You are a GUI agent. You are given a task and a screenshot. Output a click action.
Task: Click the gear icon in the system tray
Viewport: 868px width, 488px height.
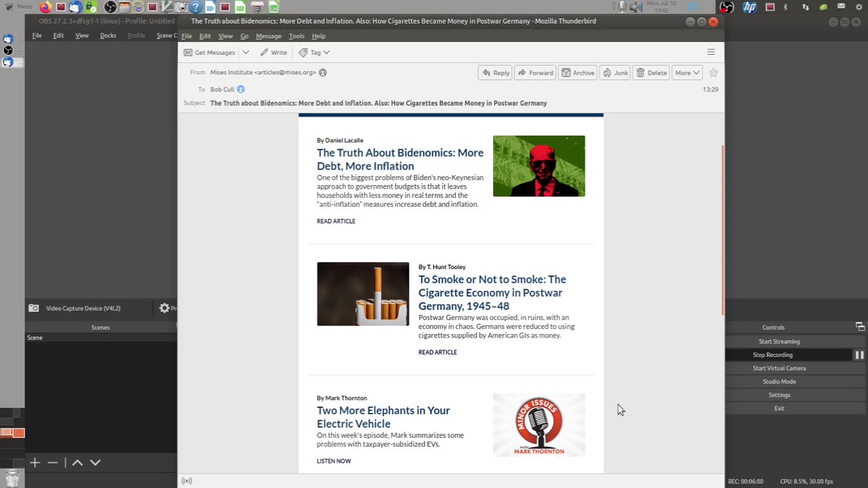click(x=859, y=7)
